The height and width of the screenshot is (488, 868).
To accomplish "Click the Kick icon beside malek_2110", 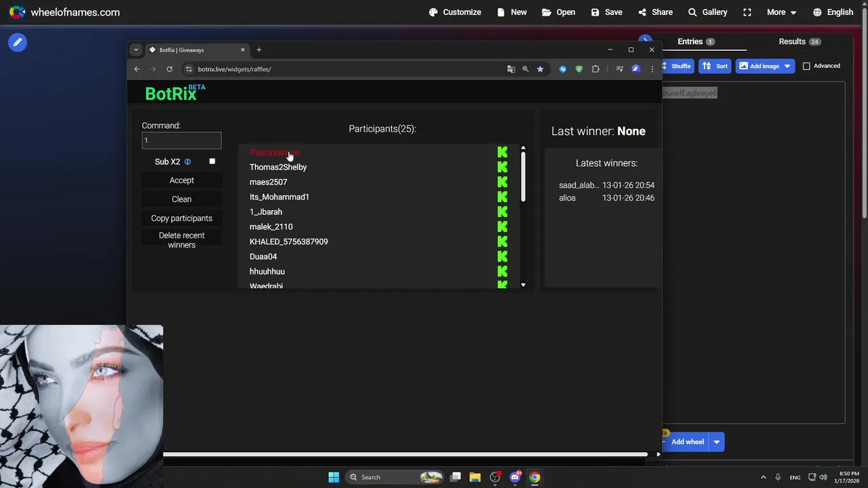I will tap(502, 226).
